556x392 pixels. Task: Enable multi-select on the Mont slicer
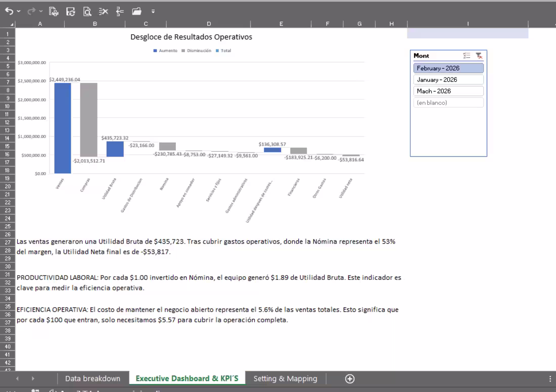tap(468, 56)
